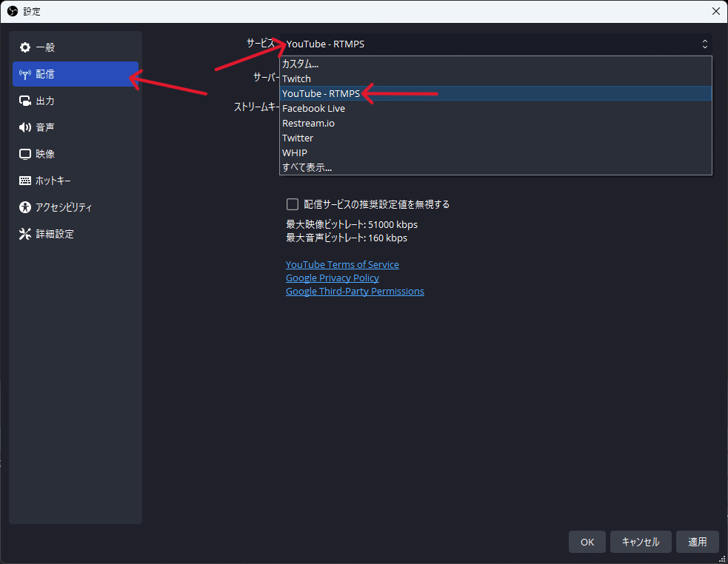Click the サービス combo box showing YouTube - RTMPS
Image resolution: width=728 pixels, height=564 pixels.
pyautogui.click(x=496, y=44)
